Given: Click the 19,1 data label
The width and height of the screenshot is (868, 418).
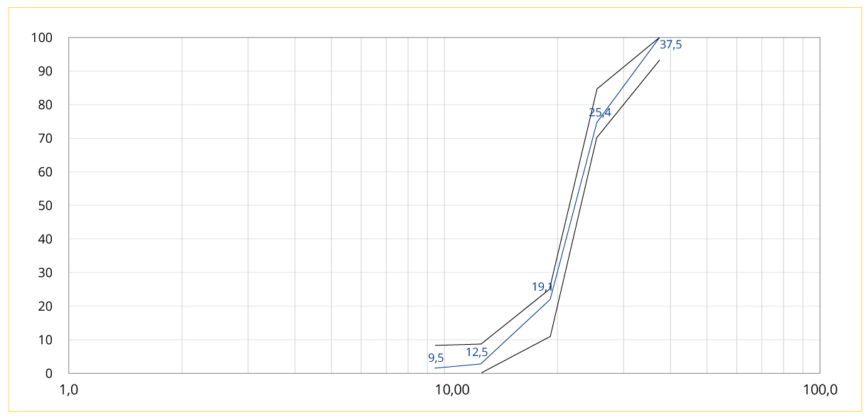Looking at the screenshot, I should (x=542, y=287).
